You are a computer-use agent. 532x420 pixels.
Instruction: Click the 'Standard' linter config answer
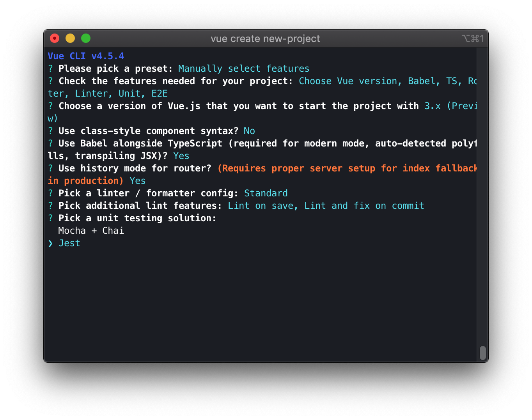266,193
